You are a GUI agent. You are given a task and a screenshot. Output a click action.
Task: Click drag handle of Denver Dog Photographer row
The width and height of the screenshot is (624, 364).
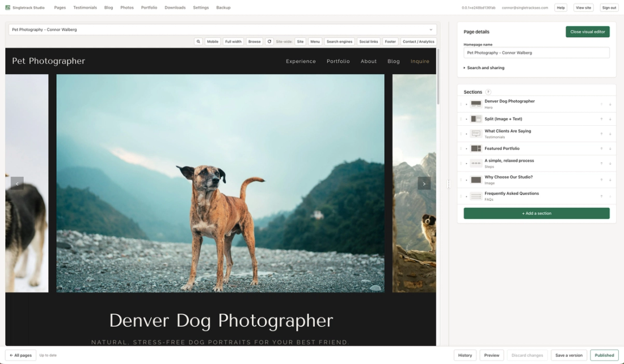click(x=461, y=104)
